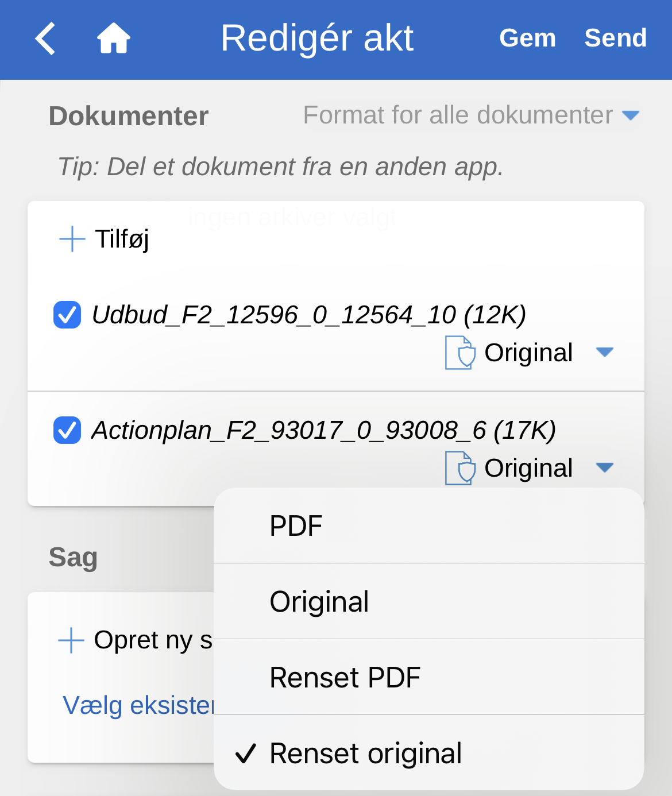The height and width of the screenshot is (796, 672).
Task: Select Renset original menu option
Action: pyautogui.click(x=366, y=754)
